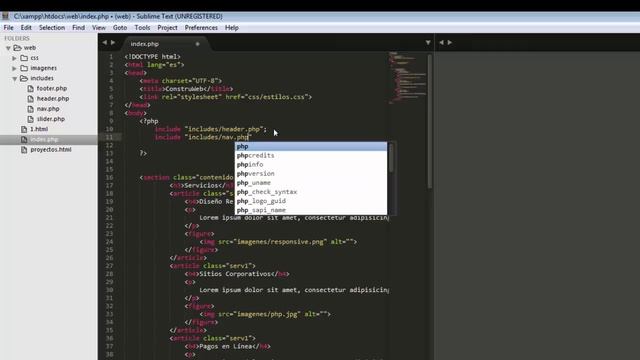Screen dimensions: 640x360
Task: Open the Edit menu
Action: click(26, 28)
